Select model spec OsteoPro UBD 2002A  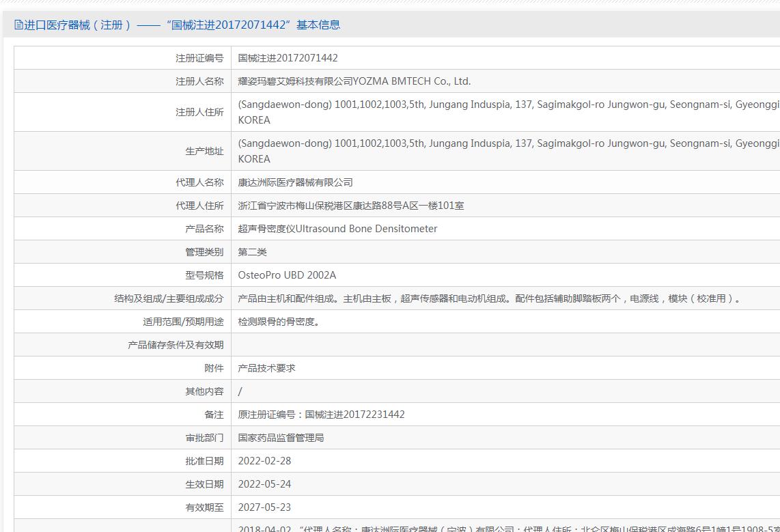click(x=287, y=275)
